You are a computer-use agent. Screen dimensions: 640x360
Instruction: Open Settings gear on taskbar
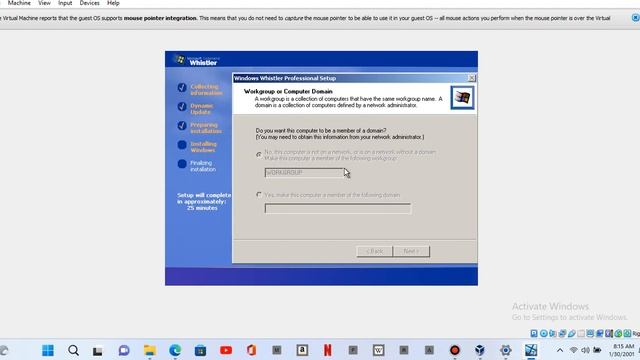click(x=505, y=350)
